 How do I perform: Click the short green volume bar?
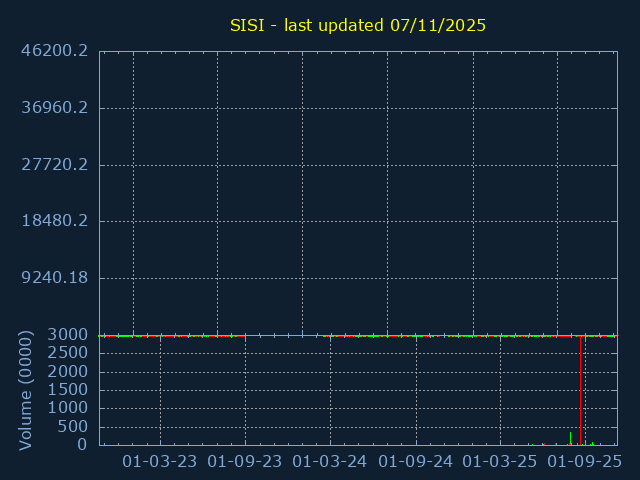point(570,439)
